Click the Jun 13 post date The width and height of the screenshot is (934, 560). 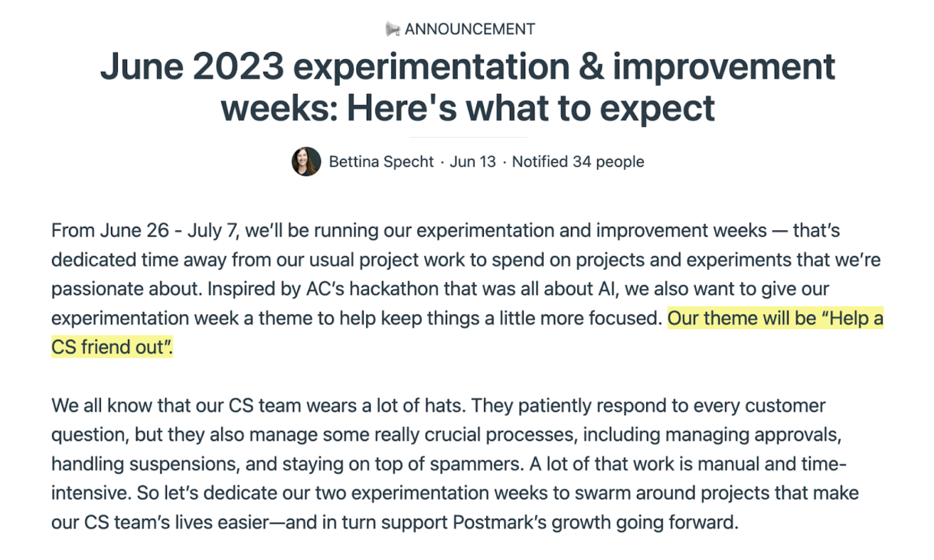pyautogui.click(x=473, y=161)
